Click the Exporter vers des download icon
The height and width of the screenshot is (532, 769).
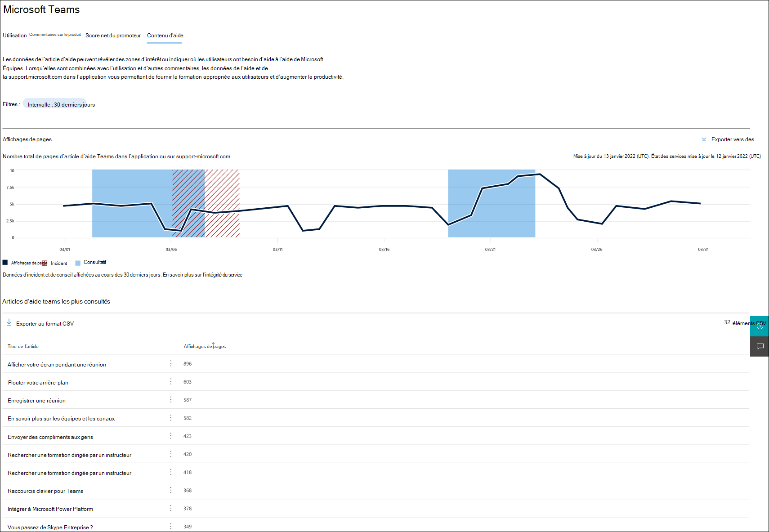tap(704, 138)
